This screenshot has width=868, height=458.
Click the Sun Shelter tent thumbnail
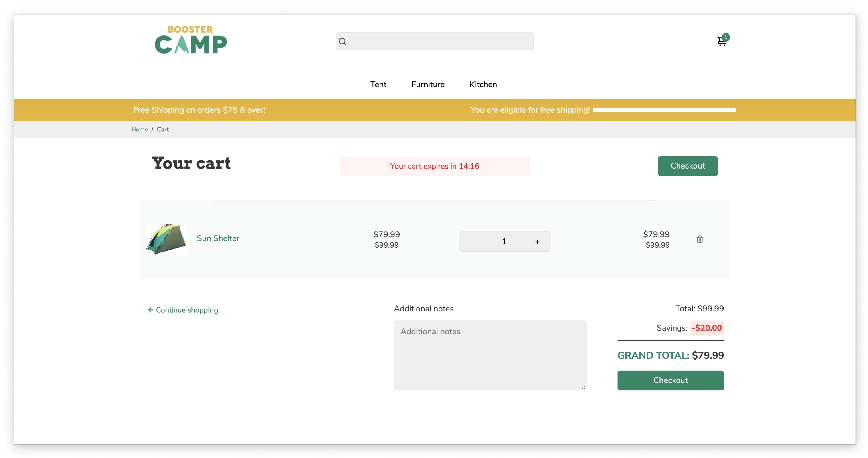[166, 239]
